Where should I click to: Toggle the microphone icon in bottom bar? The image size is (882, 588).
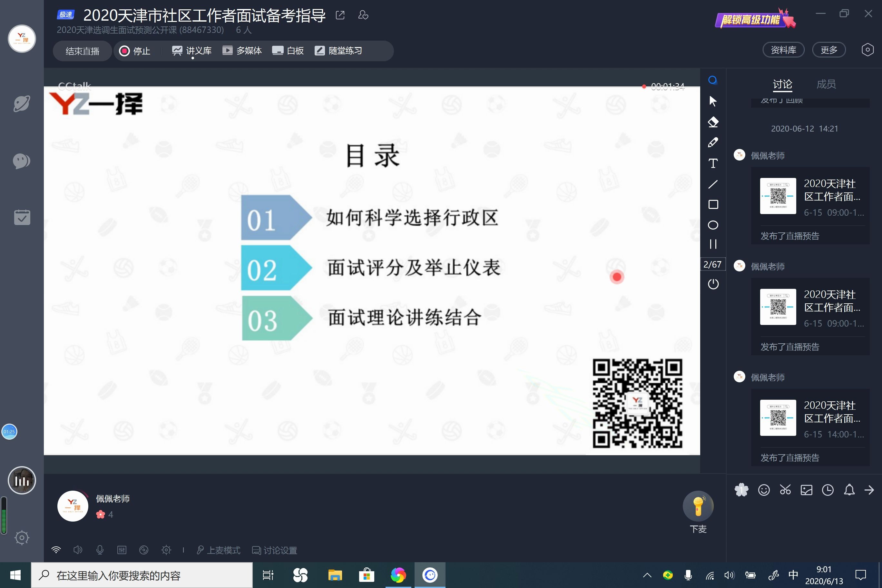pyautogui.click(x=100, y=550)
